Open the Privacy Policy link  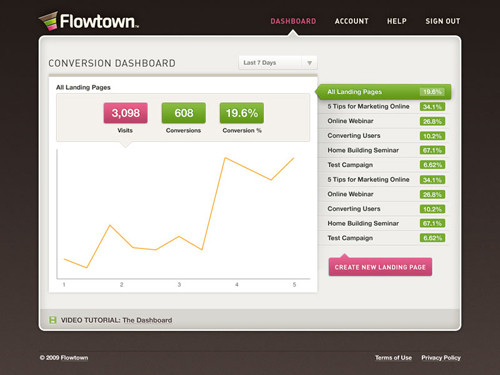(x=441, y=358)
